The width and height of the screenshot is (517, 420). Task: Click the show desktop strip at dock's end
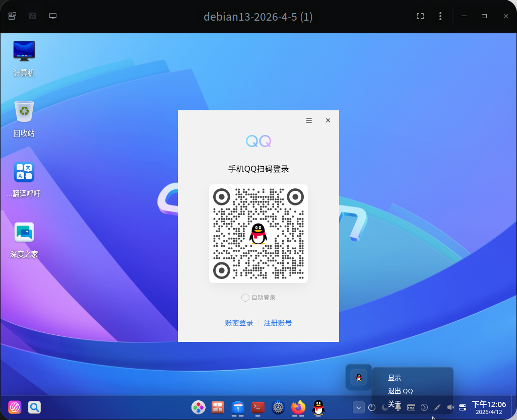point(513,407)
